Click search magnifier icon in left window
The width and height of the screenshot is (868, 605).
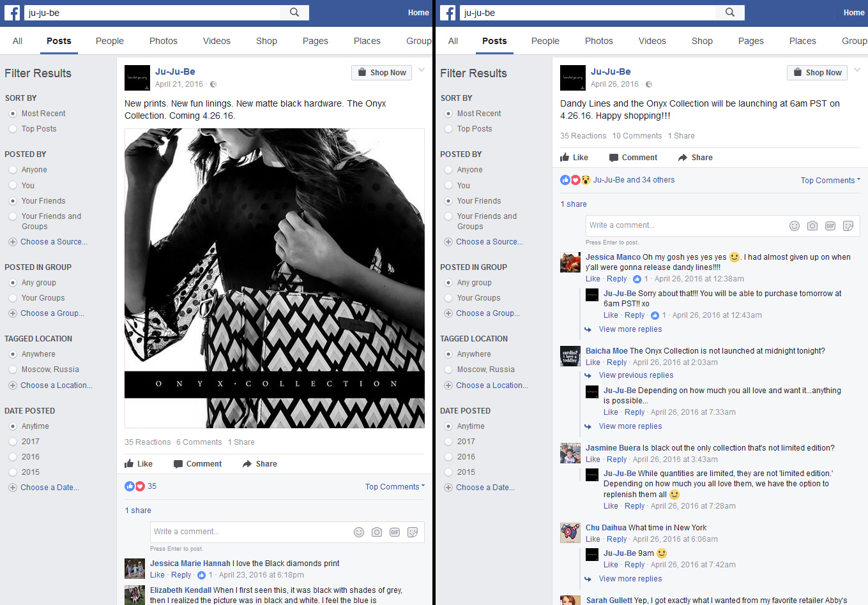tap(294, 13)
